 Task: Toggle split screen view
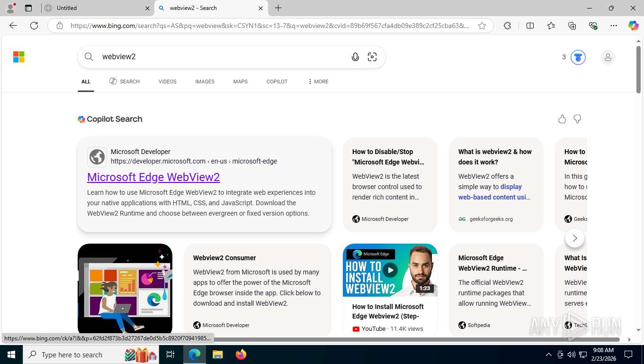pyautogui.click(x=530, y=26)
